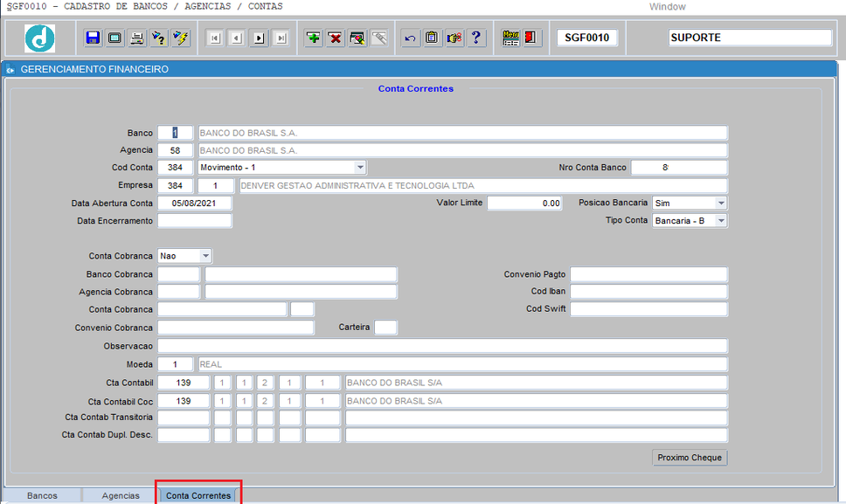The height and width of the screenshot is (504, 846).
Task: Click the Nro Conta Banco field
Action: (679, 168)
